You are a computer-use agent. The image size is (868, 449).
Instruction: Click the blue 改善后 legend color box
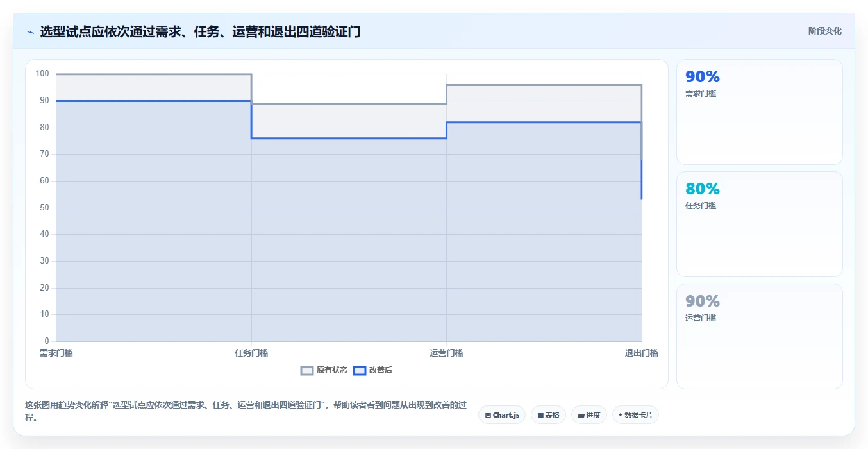point(360,370)
